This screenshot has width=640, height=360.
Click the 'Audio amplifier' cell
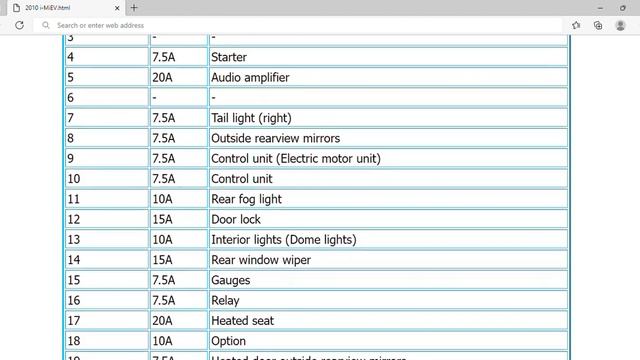click(388, 78)
